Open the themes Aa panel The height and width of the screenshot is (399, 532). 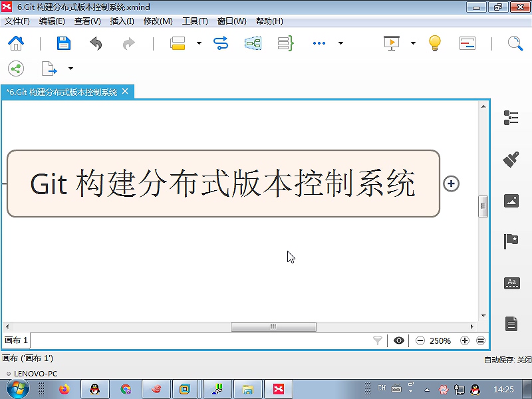click(511, 283)
